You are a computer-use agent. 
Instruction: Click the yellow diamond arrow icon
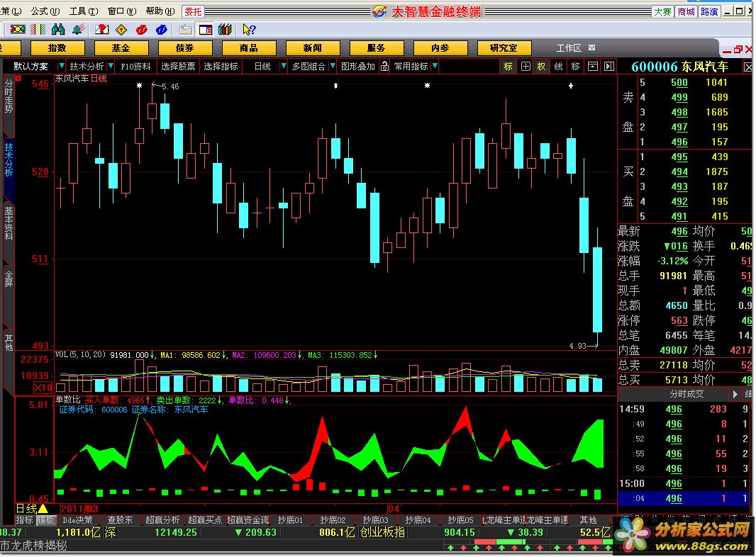121,30
